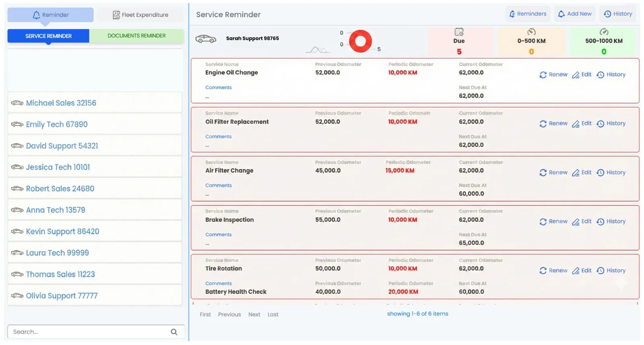Click car icon beside Robert Sales 24680
The height and width of the screenshot is (345, 644).
pos(17,189)
